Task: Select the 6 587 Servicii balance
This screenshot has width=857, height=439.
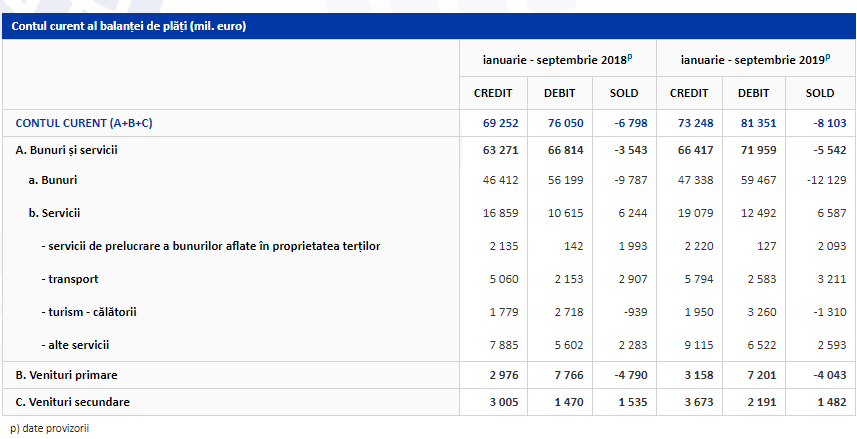Action: (x=832, y=213)
